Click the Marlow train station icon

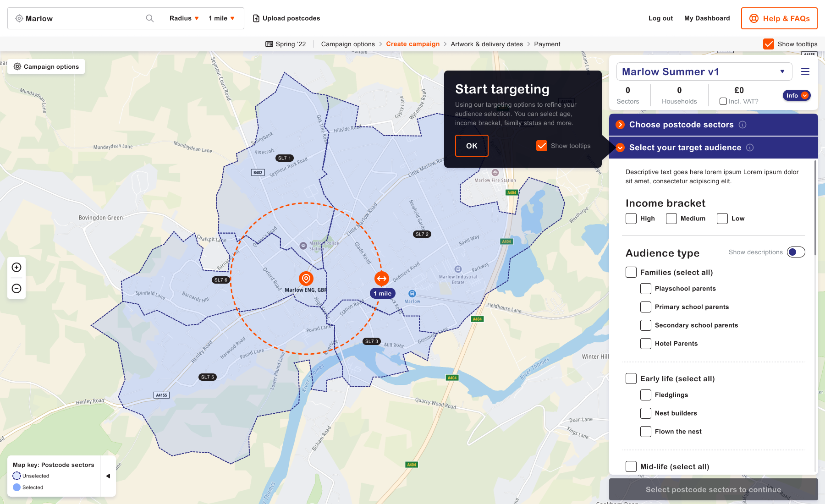click(412, 294)
